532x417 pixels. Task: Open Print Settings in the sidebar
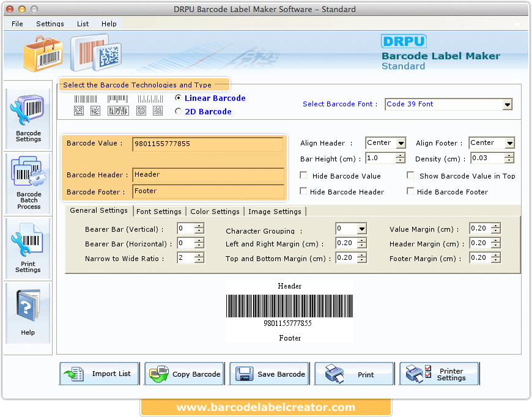28,248
